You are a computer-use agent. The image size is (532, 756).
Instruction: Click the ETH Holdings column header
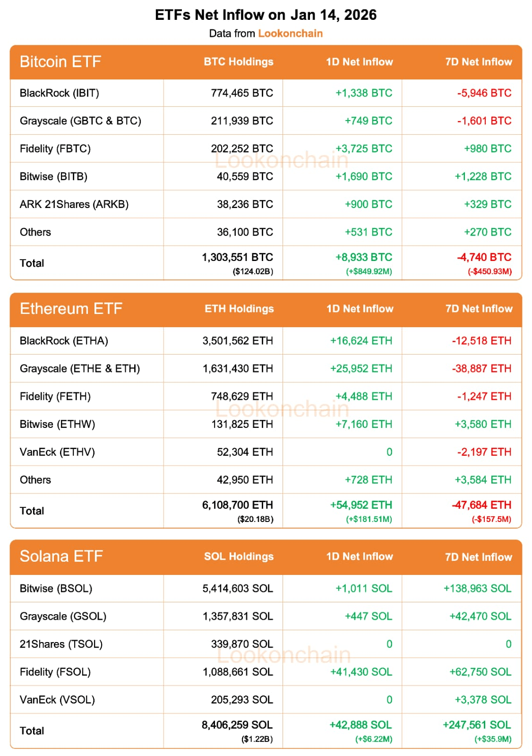239,309
